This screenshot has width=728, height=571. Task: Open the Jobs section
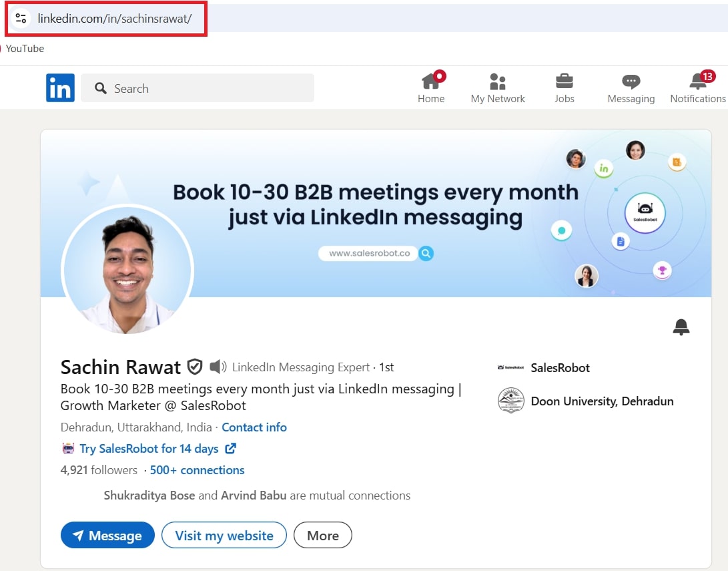pos(564,87)
